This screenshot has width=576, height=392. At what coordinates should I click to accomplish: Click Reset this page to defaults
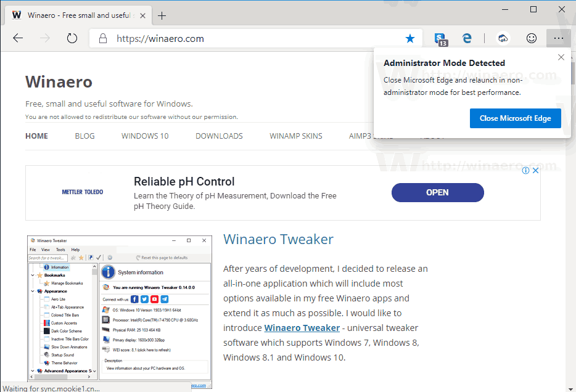coord(162,258)
